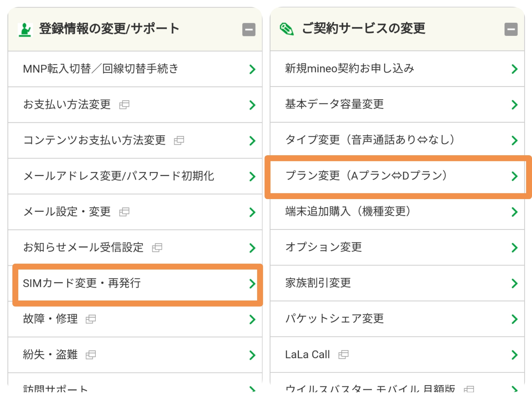Collapse the ご契約サービスの変更 section
Viewport: 532px width, 399px height.
[511, 29]
